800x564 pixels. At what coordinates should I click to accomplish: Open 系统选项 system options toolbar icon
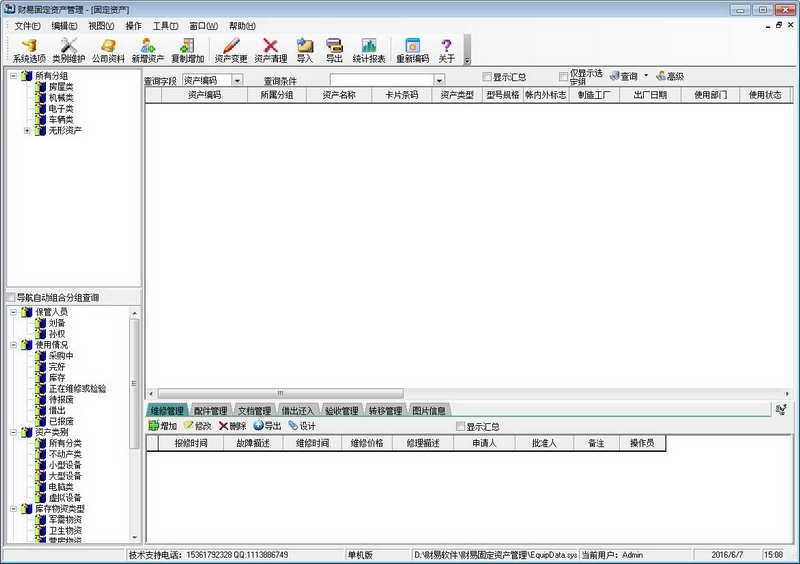(29, 50)
